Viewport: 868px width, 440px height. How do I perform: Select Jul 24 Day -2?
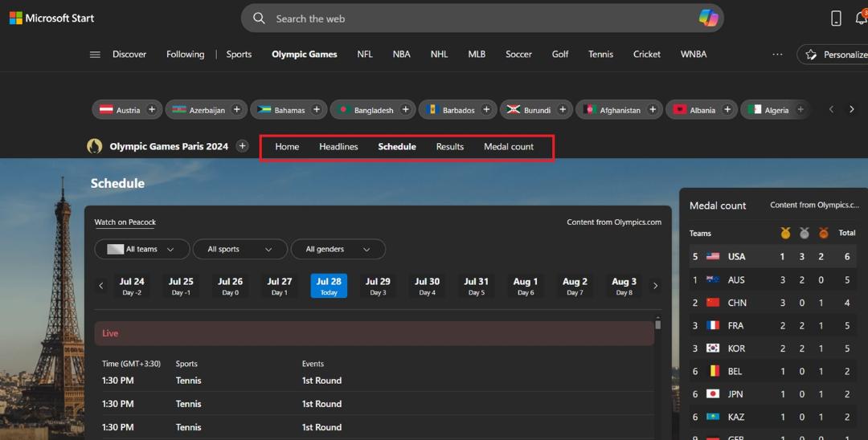point(132,286)
